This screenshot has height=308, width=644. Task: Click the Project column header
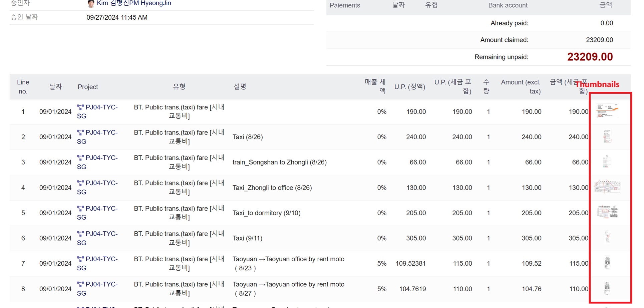point(88,87)
